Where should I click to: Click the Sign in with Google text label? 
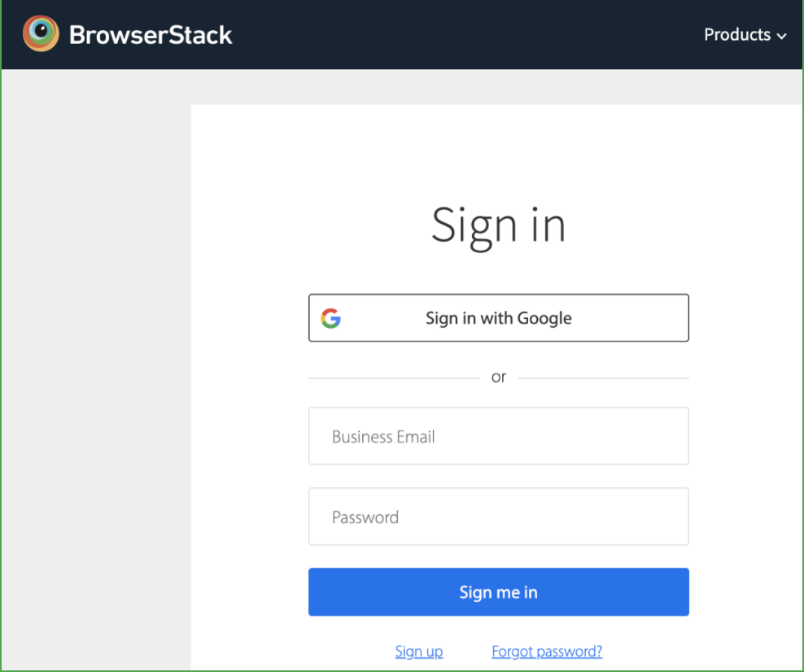point(498,318)
